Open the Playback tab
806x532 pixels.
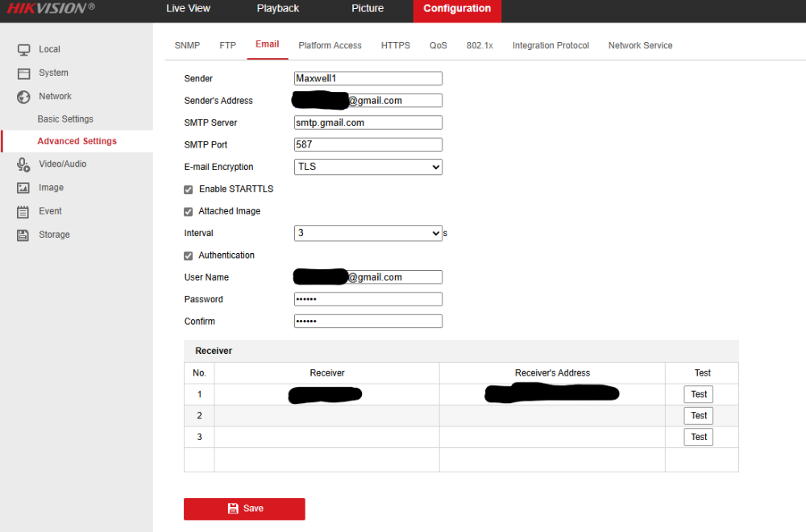(277, 8)
